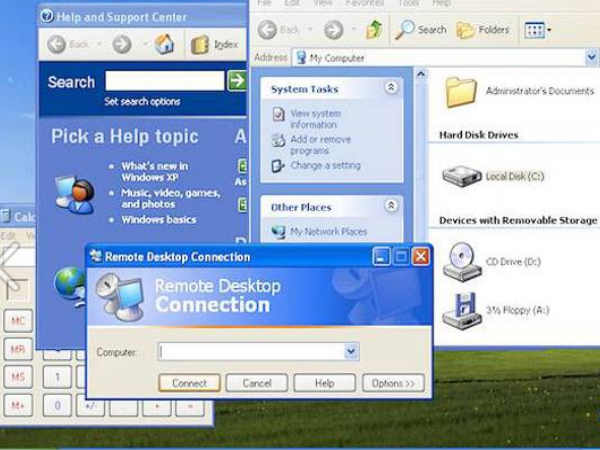Open Windows basics help topic
Viewport: 600px width, 450px height.
click(159, 220)
